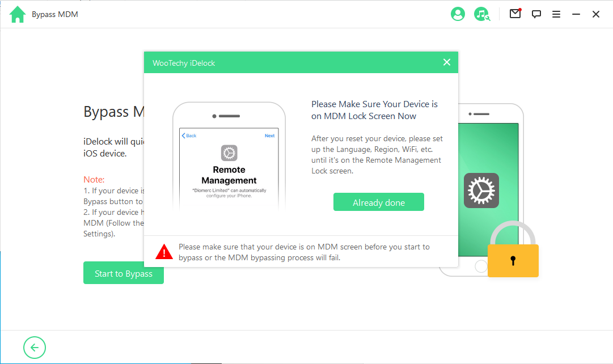Image resolution: width=613 pixels, height=364 pixels.
Task: Open the feedback chat bubble icon
Action: [x=536, y=14]
